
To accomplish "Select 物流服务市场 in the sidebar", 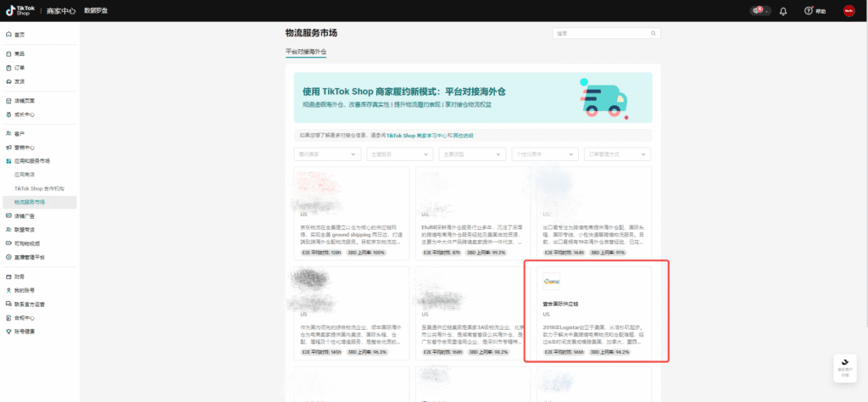I will click(x=39, y=202).
